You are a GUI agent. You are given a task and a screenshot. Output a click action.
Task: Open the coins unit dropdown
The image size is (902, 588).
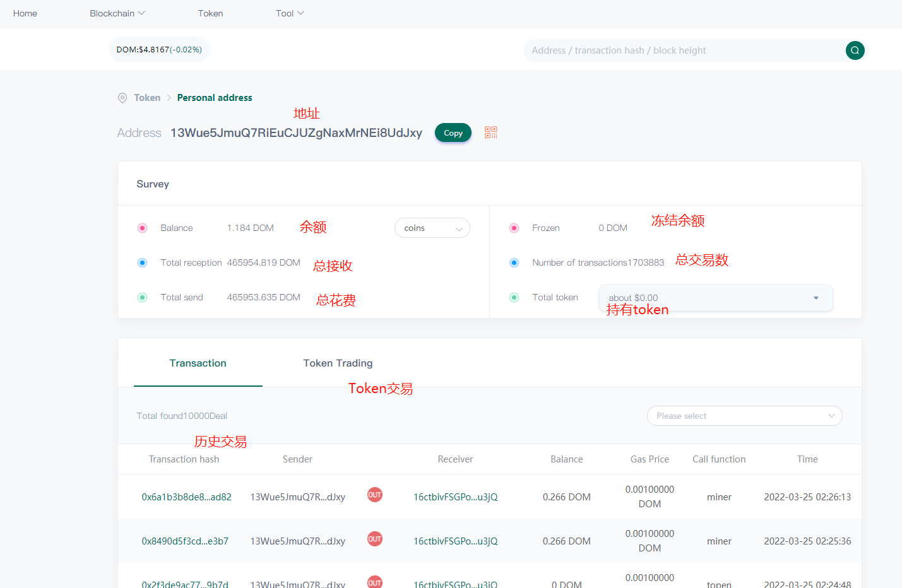432,228
